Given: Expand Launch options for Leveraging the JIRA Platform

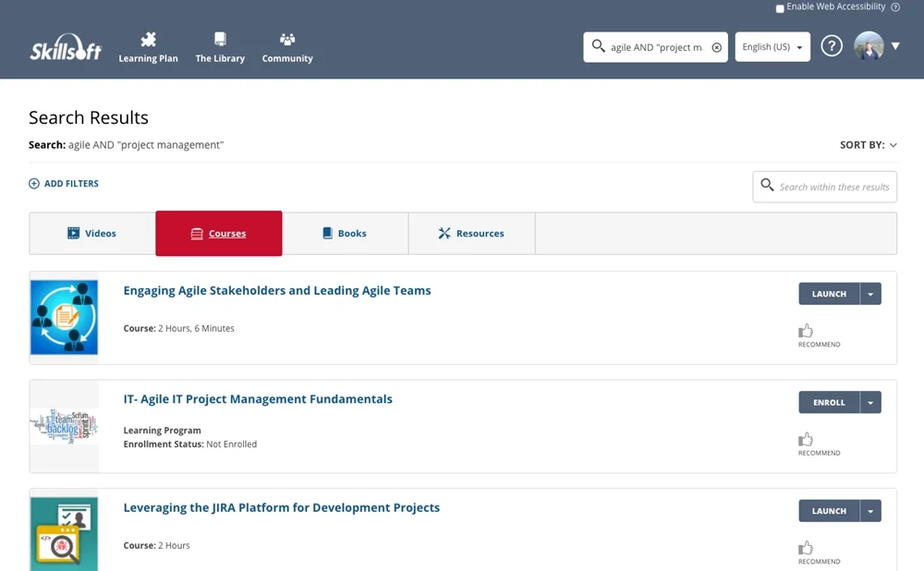Looking at the screenshot, I should click(x=870, y=511).
